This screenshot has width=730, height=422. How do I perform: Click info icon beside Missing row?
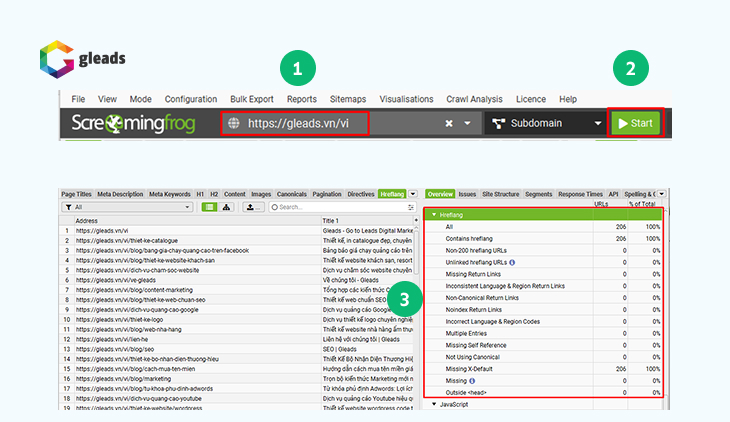472,381
